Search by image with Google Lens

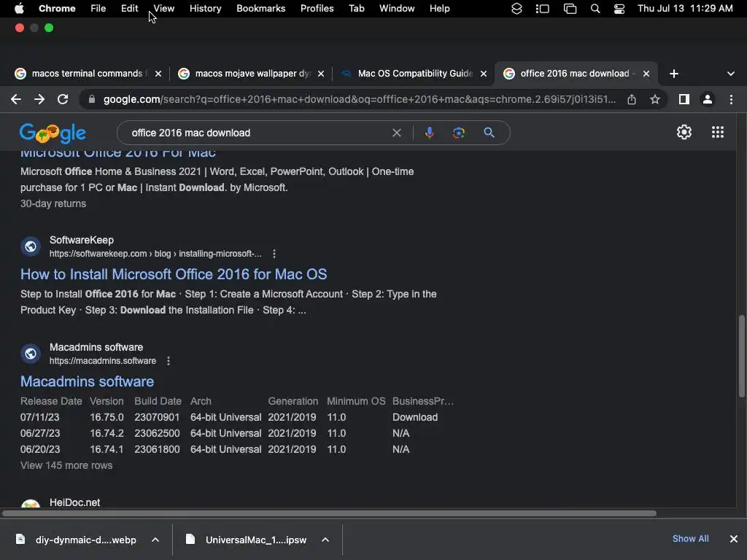coord(459,133)
